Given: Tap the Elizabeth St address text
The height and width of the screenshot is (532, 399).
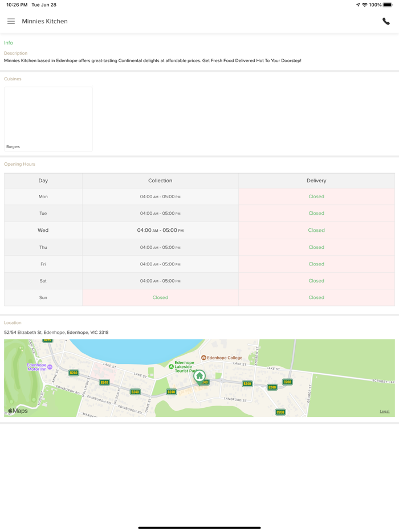Looking at the screenshot, I should (x=56, y=332).
